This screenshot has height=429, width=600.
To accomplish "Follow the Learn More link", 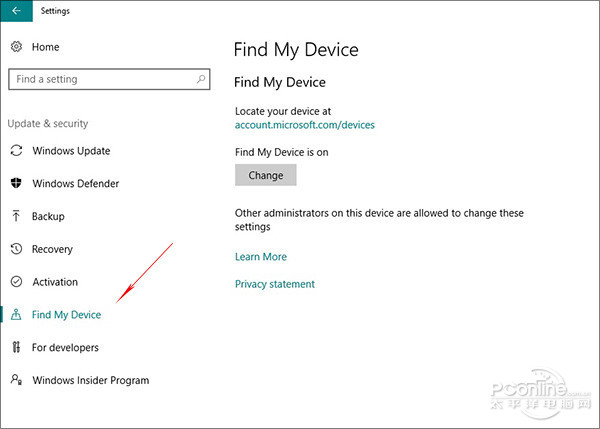I will [260, 257].
